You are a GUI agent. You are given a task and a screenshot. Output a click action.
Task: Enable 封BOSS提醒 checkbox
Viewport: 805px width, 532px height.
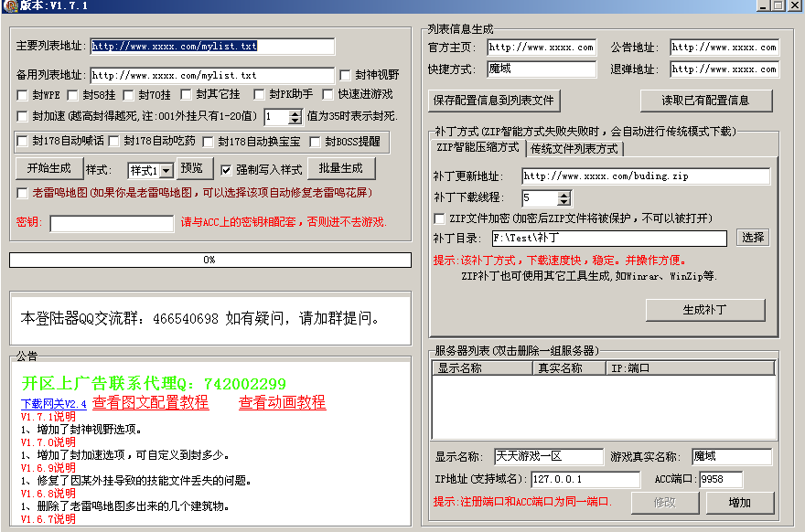[315, 142]
